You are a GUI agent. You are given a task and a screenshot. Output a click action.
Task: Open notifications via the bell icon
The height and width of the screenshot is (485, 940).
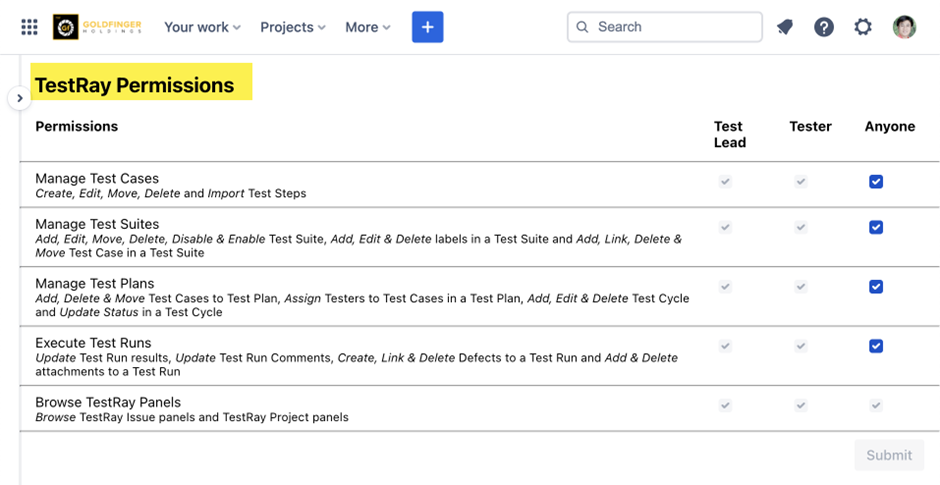click(x=785, y=27)
